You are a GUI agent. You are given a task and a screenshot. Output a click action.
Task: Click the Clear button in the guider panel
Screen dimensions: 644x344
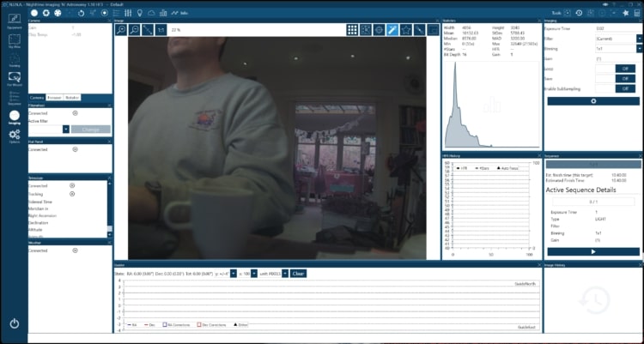298,274
